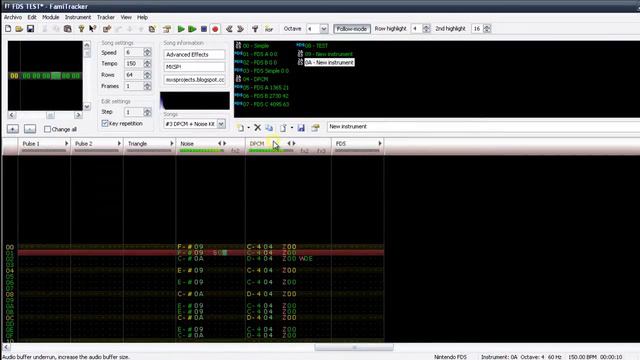Expand Pulse 1 channel effect columns
640x360 pixels.
pos(67,144)
